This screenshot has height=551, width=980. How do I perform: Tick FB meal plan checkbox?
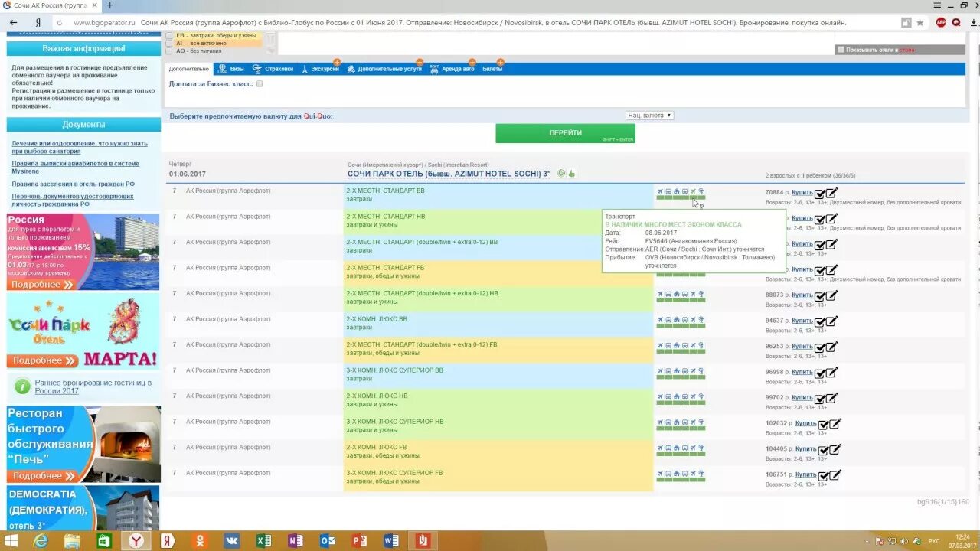click(169, 36)
